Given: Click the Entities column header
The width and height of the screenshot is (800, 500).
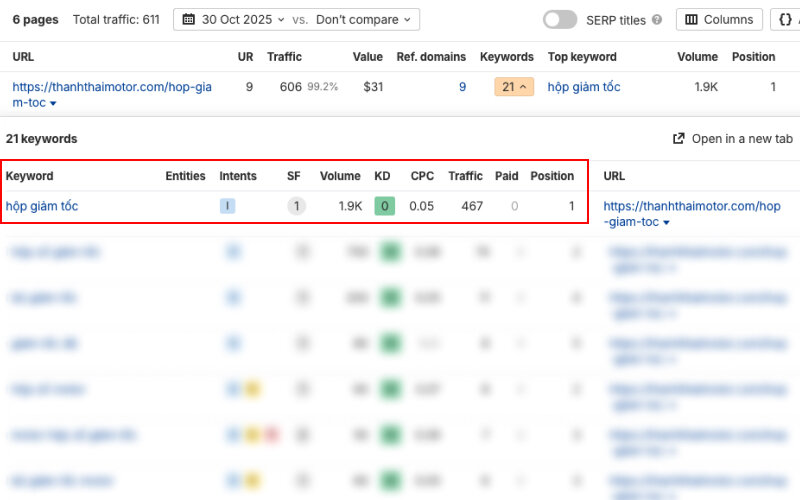Looking at the screenshot, I should tap(185, 176).
